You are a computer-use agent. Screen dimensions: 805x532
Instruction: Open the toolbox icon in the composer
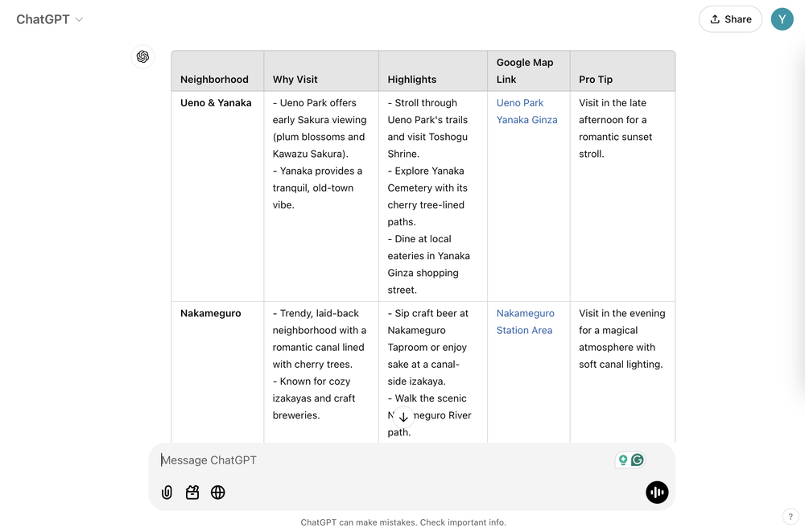[x=192, y=492]
